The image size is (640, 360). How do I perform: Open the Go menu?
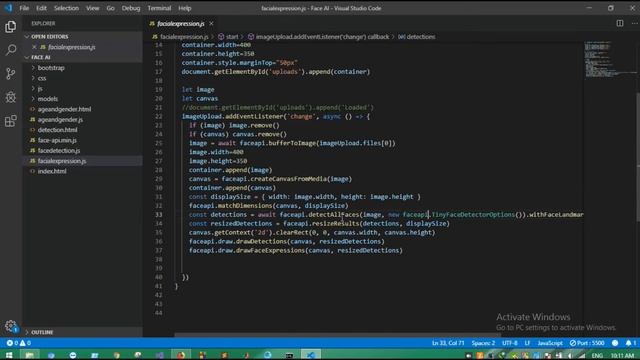(x=110, y=8)
